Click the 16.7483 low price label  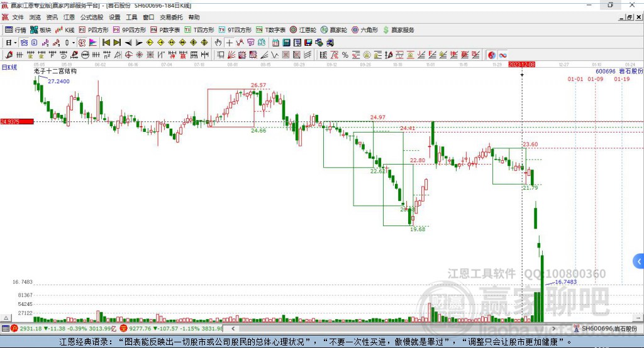point(566,282)
